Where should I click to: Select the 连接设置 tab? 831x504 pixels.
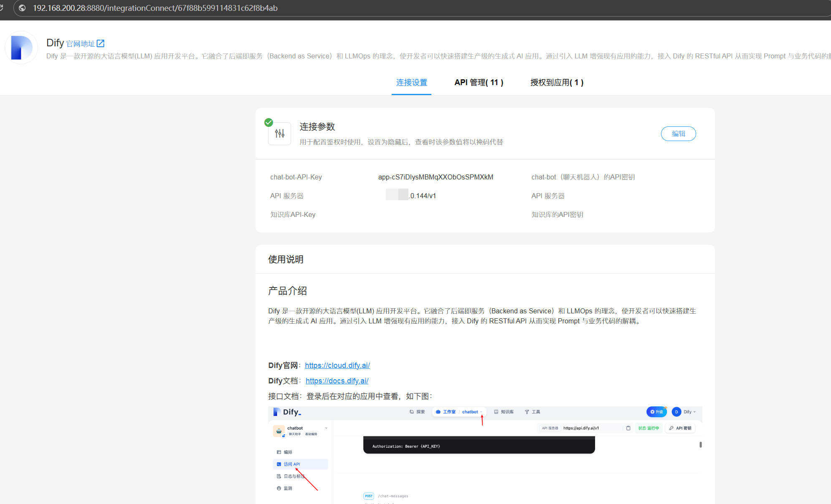click(x=411, y=83)
